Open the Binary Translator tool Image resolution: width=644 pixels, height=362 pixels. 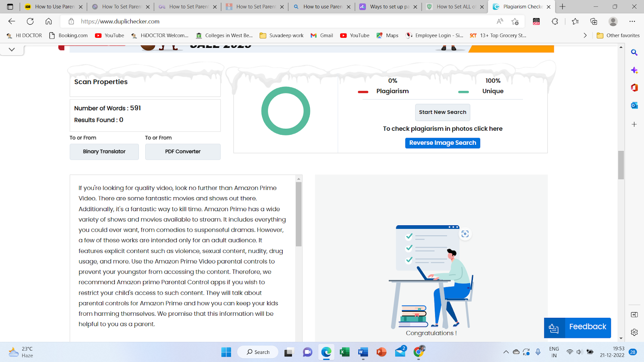(x=104, y=152)
